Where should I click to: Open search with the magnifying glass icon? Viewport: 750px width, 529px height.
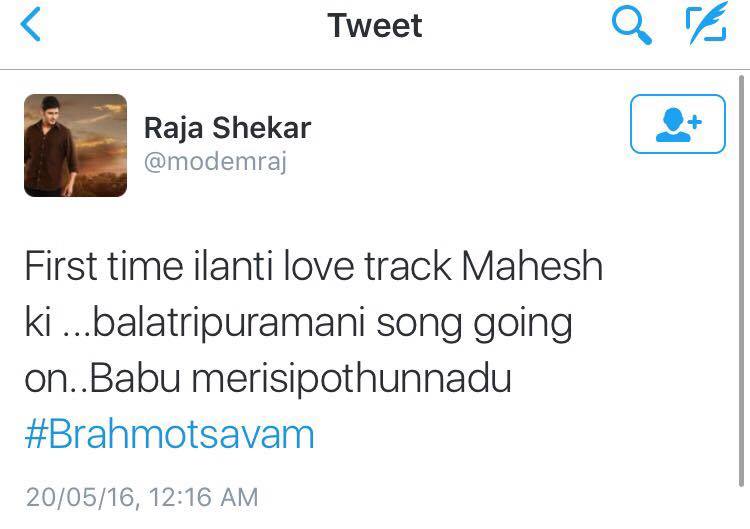(x=631, y=26)
